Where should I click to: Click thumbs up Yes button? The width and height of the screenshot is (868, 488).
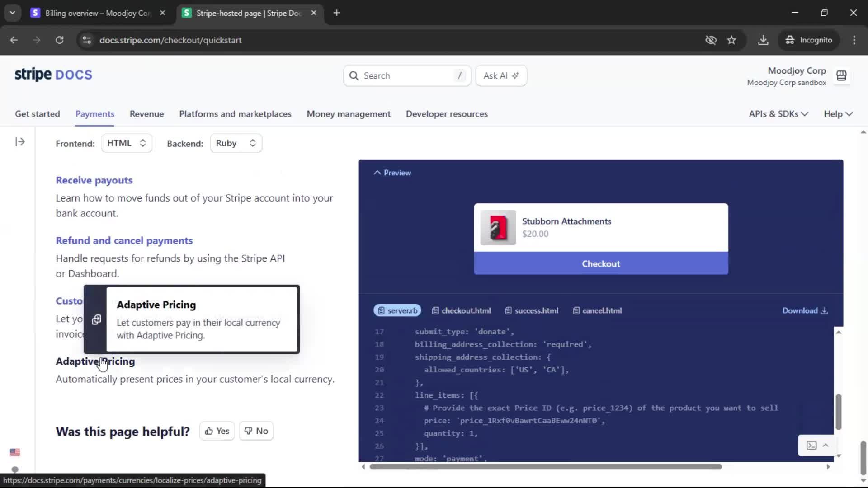coord(217,431)
